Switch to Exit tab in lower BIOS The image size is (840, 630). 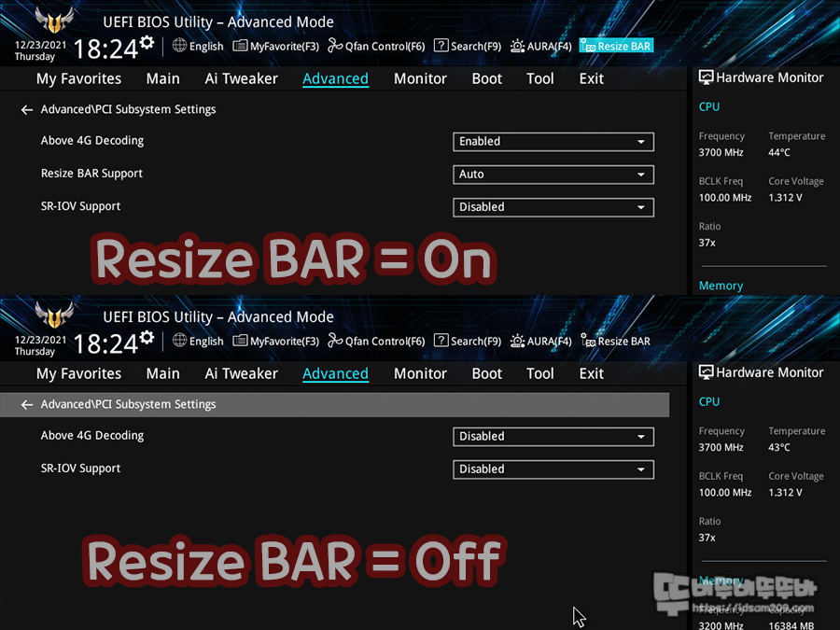(x=592, y=374)
